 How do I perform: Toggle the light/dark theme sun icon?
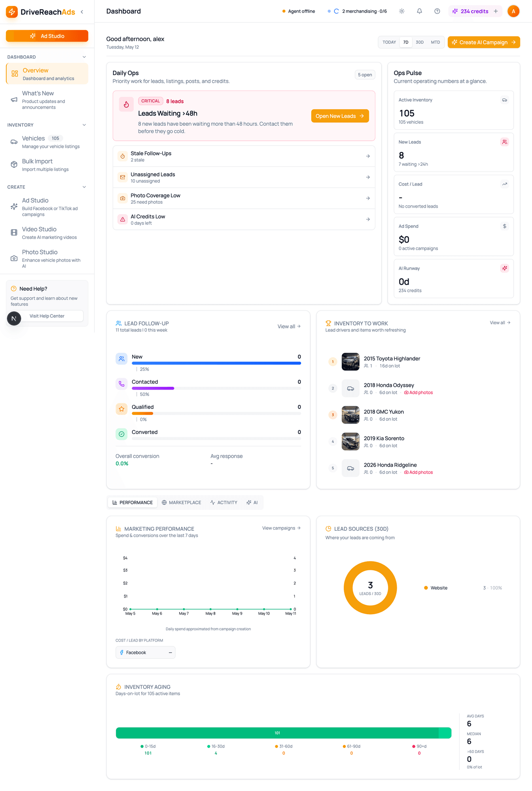coord(401,11)
